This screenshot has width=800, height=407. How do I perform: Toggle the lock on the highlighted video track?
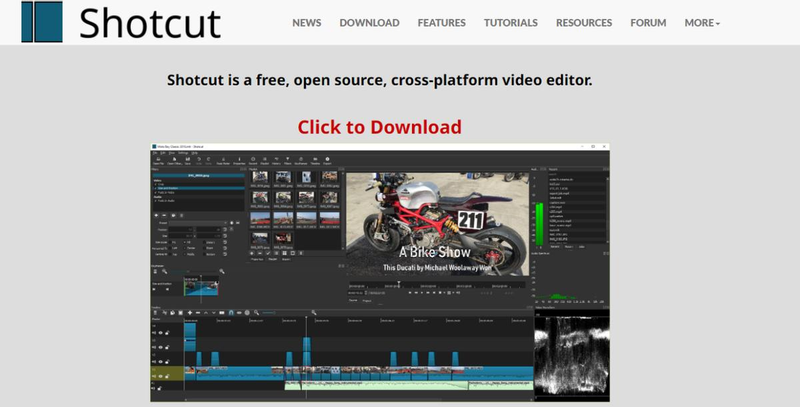coord(168,376)
